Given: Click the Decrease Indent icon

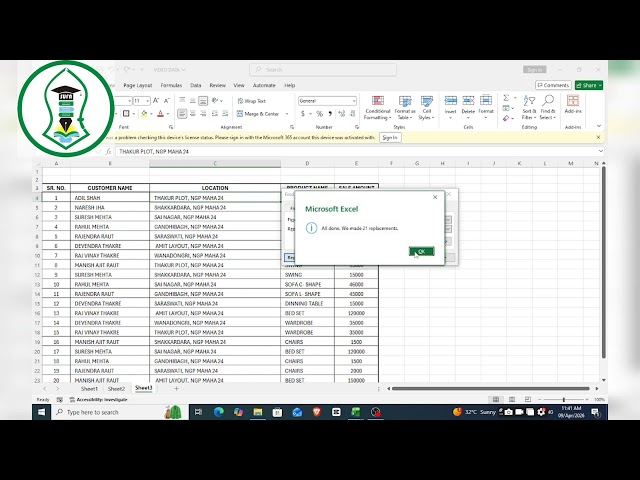Looking at the screenshot, I should (x=215, y=114).
